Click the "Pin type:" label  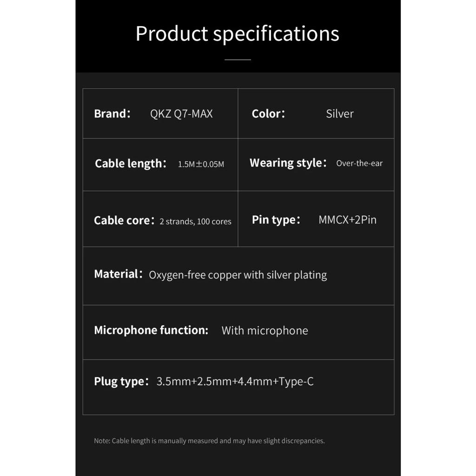(276, 220)
